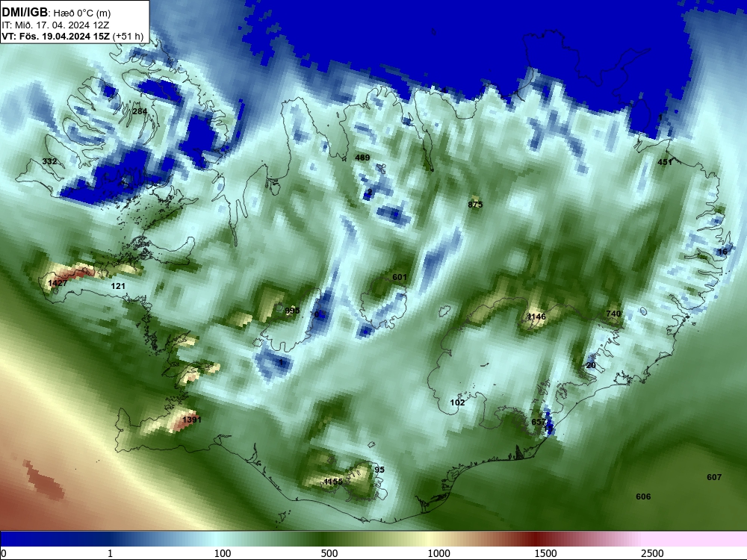This screenshot has width=747, height=560.
Task: Click the legend scale label 1500
Action: [x=545, y=553]
